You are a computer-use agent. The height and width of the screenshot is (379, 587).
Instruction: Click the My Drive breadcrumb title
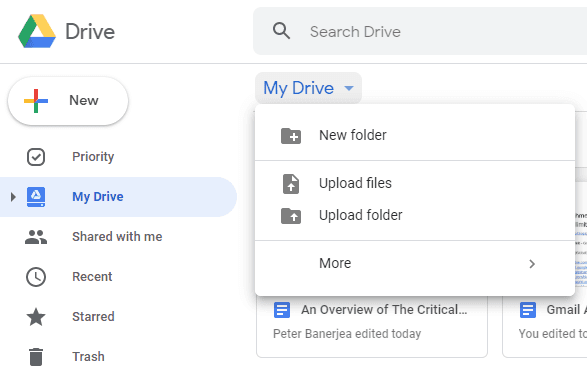coord(298,88)
